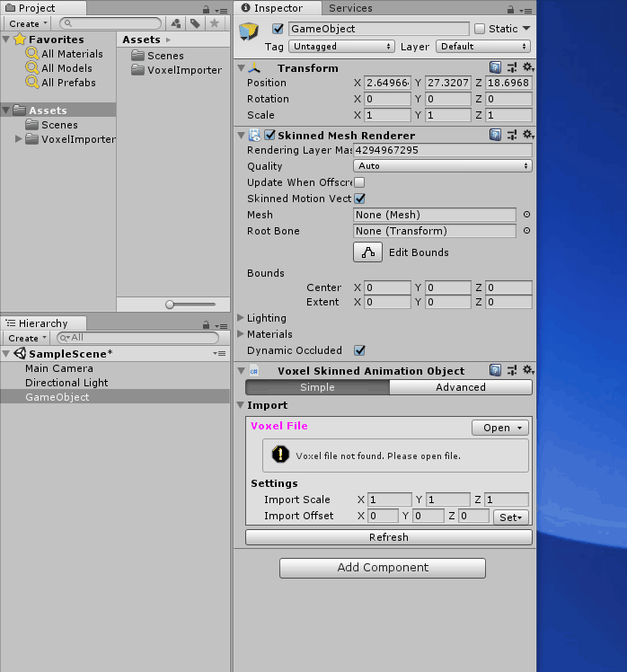Image resolution: width=627 pixels, height=672 pixels.
Task: Open SampleScene context menu icon
Action: tap(219, 354)
